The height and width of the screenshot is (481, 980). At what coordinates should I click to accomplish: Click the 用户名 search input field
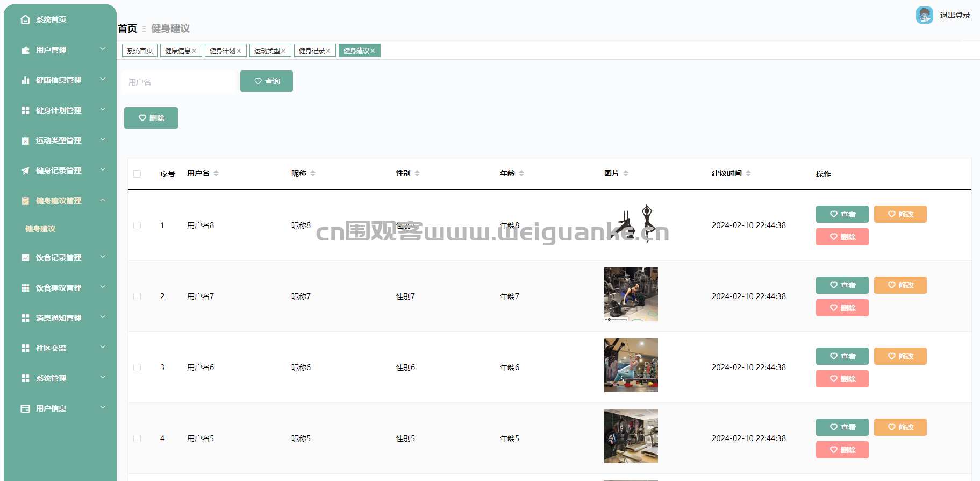click(178, 82)
